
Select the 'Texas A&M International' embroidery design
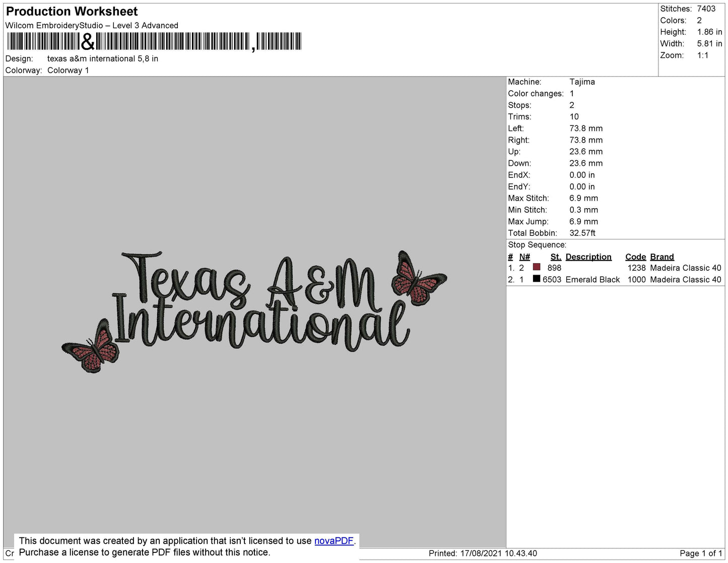254,311
